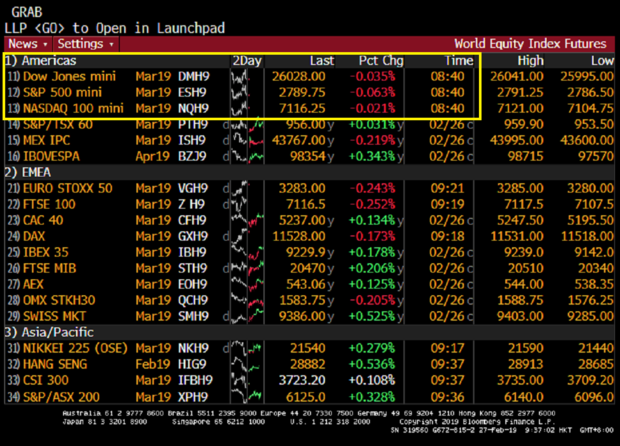Viewport: 620px width, 446px height.
Task: Click the last price 2789.75
Action: (302, 92)
